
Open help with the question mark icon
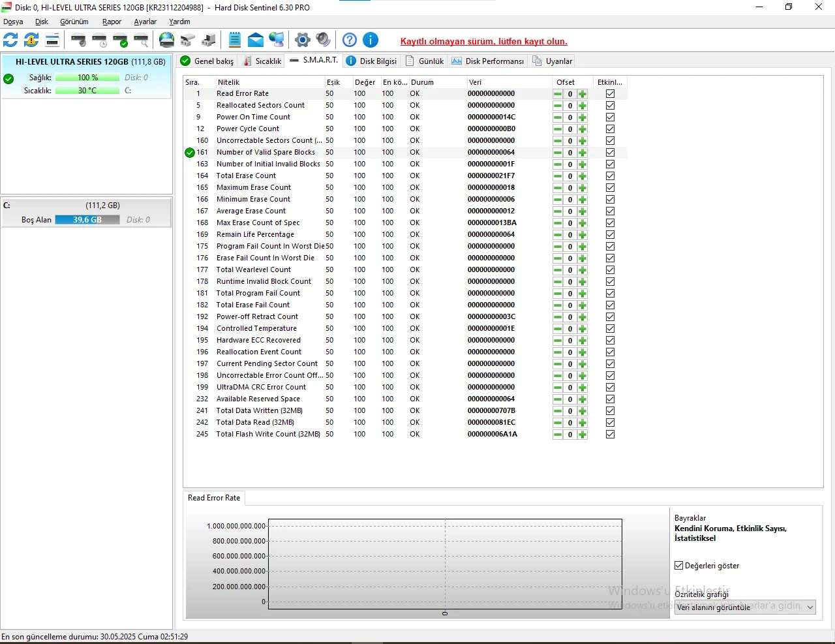pos(350,40)
